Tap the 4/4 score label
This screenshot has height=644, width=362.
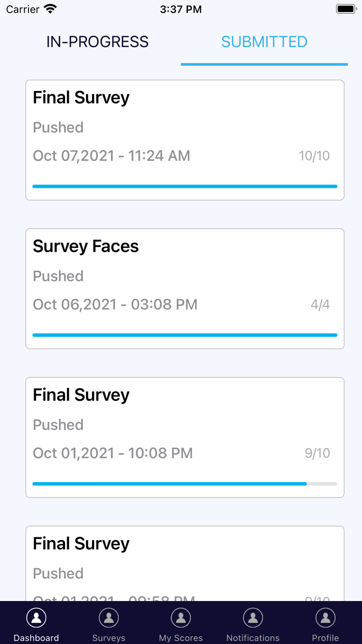pyautogui.click(x=320, y=304)
